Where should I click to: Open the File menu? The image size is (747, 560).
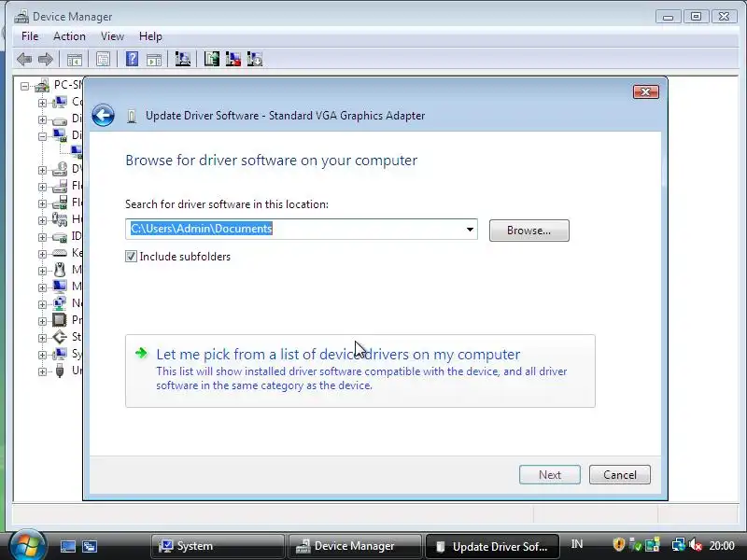(30, 36)
